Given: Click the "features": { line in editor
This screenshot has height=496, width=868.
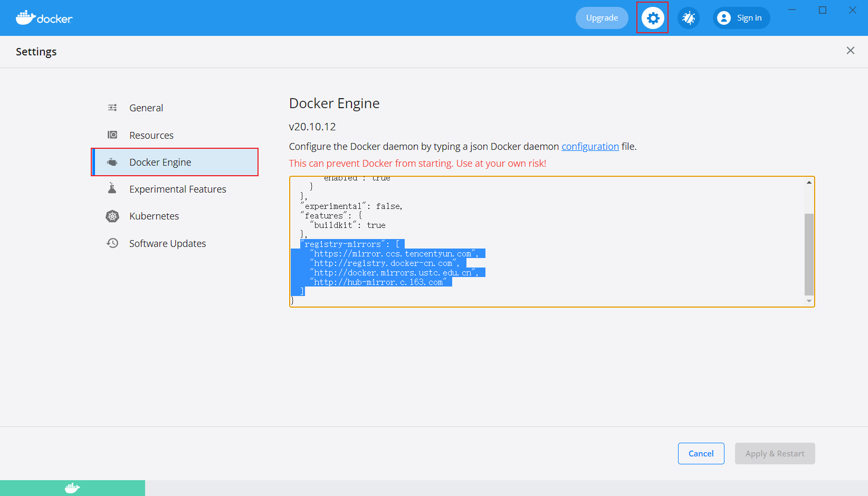Looking at the screenshot, I should (331, 216).
